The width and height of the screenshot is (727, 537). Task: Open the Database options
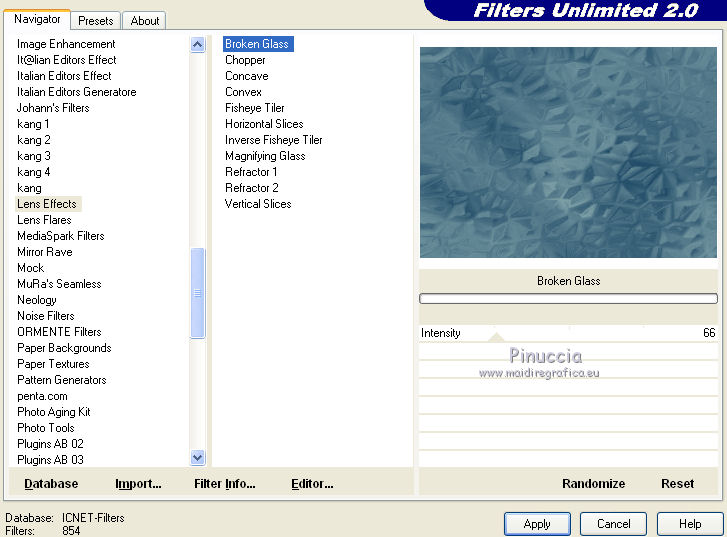(x=51, y=484)
